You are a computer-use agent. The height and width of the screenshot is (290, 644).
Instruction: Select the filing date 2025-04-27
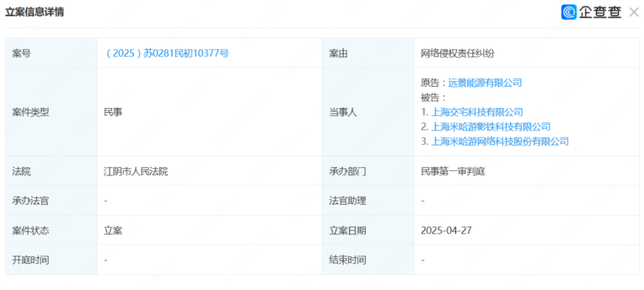click(446, 230)
